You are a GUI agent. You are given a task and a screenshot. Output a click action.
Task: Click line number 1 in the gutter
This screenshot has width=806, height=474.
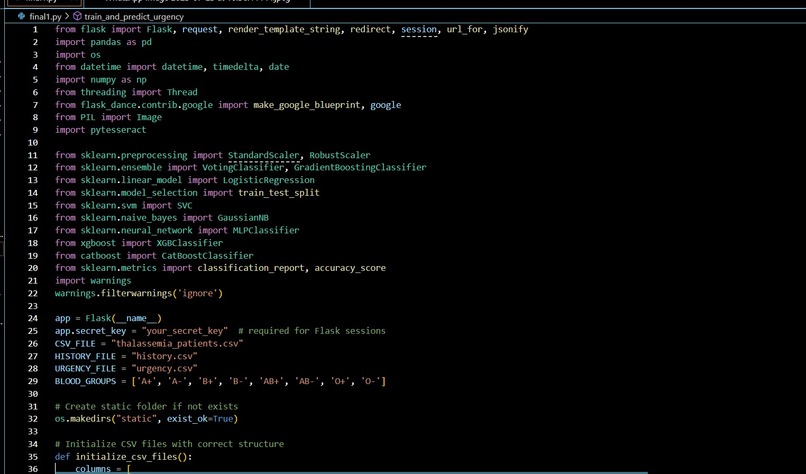tap(35, 29)
